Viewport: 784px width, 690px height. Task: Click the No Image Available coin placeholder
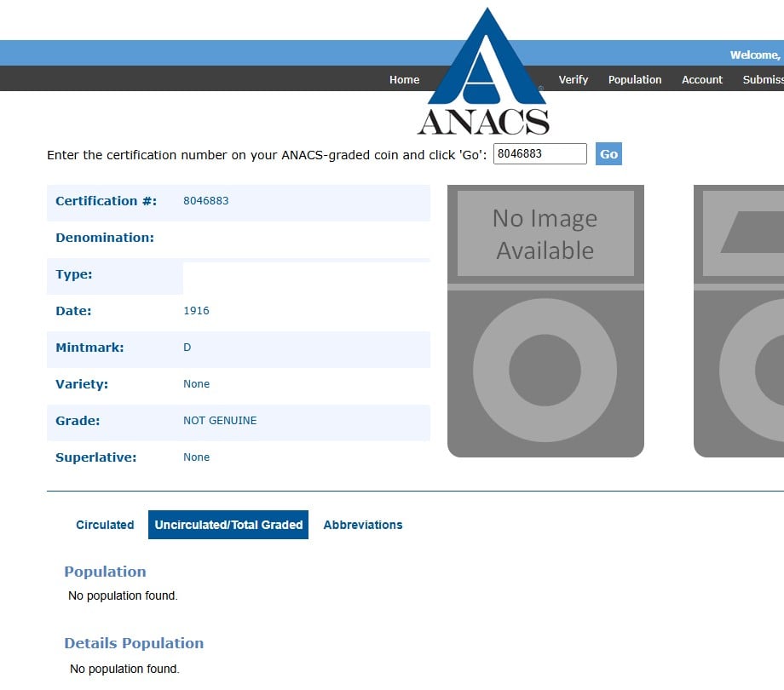coord(545,321)
